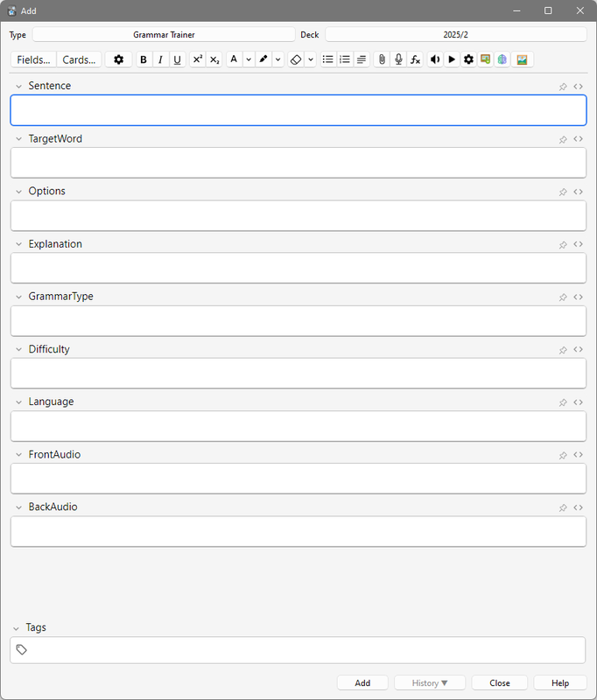This screenshot has height=700, width=597.
Task: Toggle italic formatting
Action: 160,59
